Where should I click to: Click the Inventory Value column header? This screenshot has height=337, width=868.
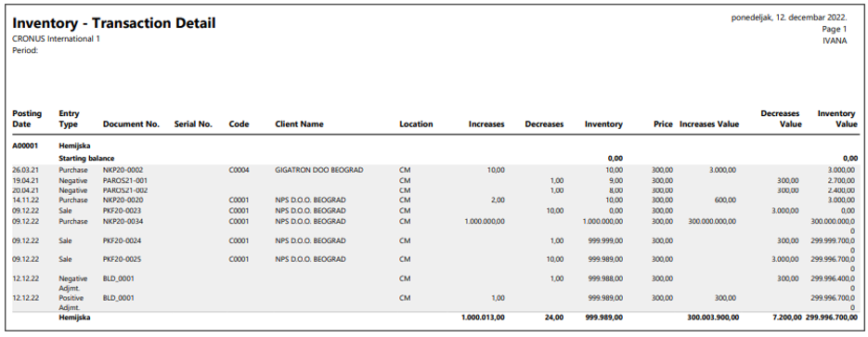tap(837, 119)
